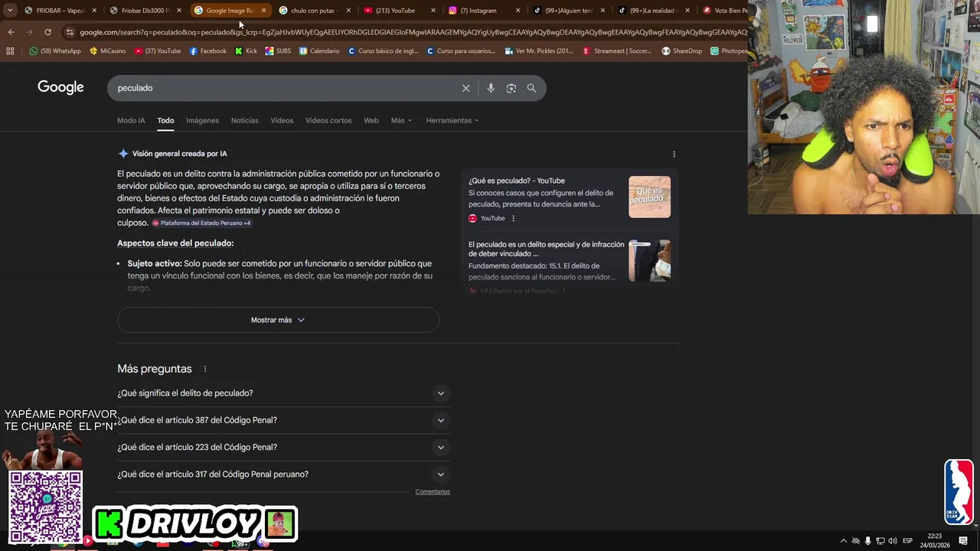Expand question about artículo 387
This screenshot has width=980, height=551.
pos(283,420)
